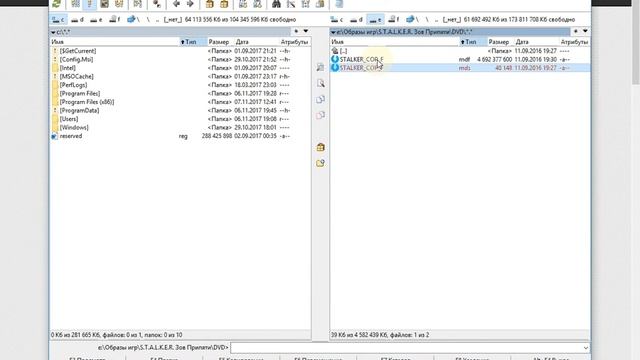Select drive c in the right panel

[337, 19]
